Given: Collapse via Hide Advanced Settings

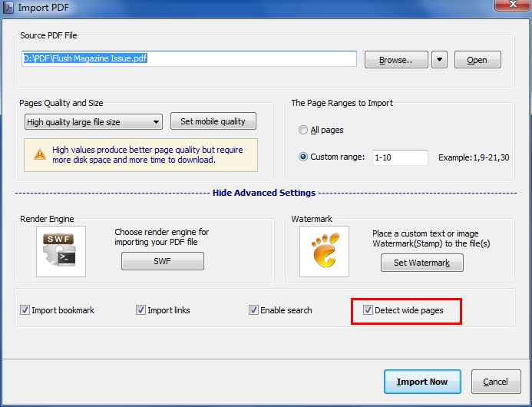Looking at the screenshot, I should [264, 193].
